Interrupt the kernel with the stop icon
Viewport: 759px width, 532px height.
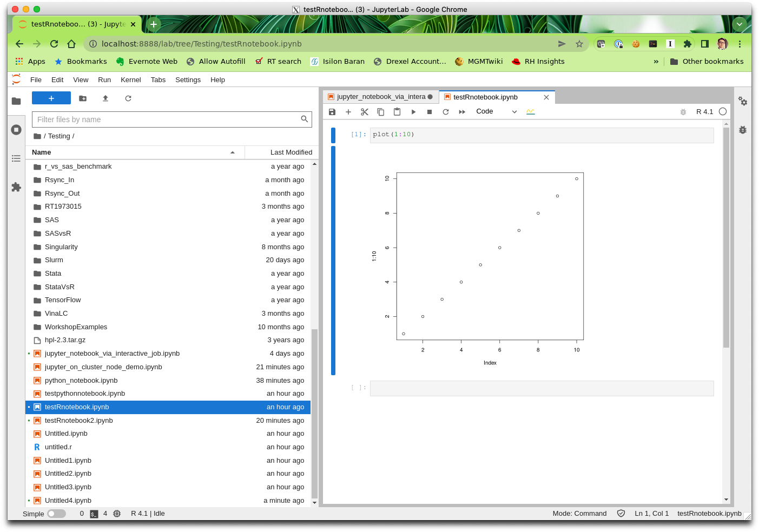click(430, 112)
